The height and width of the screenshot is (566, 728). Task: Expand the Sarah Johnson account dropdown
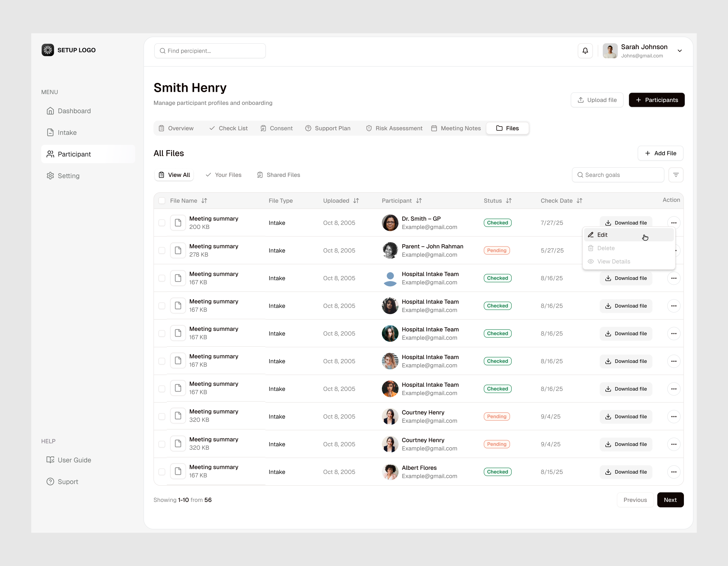680,51
